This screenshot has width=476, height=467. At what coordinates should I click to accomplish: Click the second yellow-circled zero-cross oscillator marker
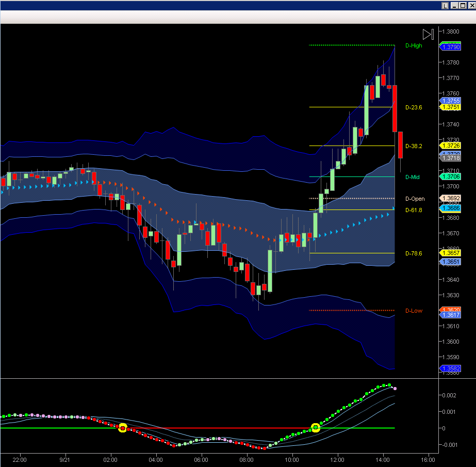pyautogui.click(x=316, y=427)
